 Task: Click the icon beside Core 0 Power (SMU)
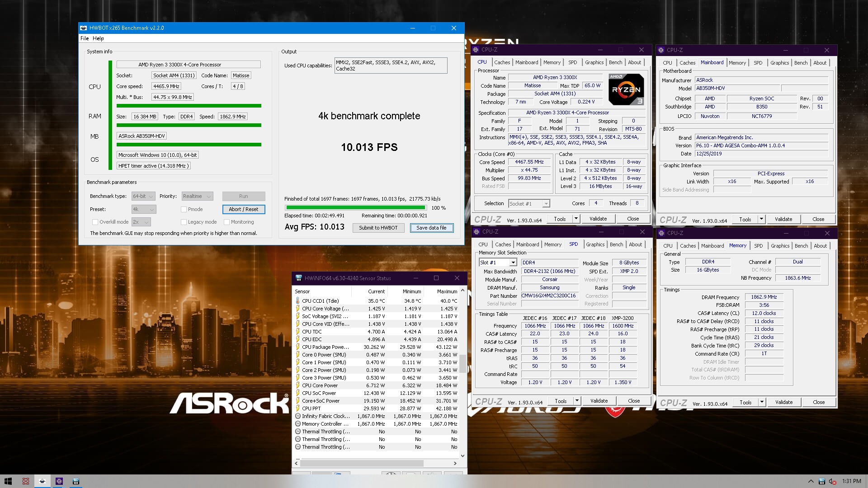pos(297,355)
